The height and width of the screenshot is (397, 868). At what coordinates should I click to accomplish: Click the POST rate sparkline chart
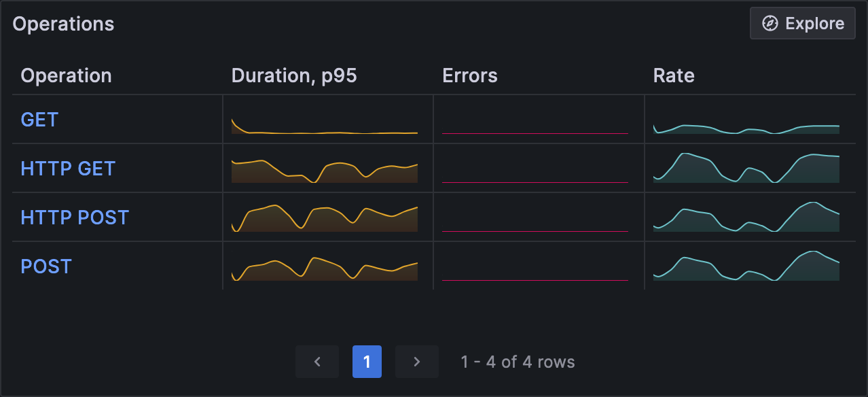pos(746,268)
